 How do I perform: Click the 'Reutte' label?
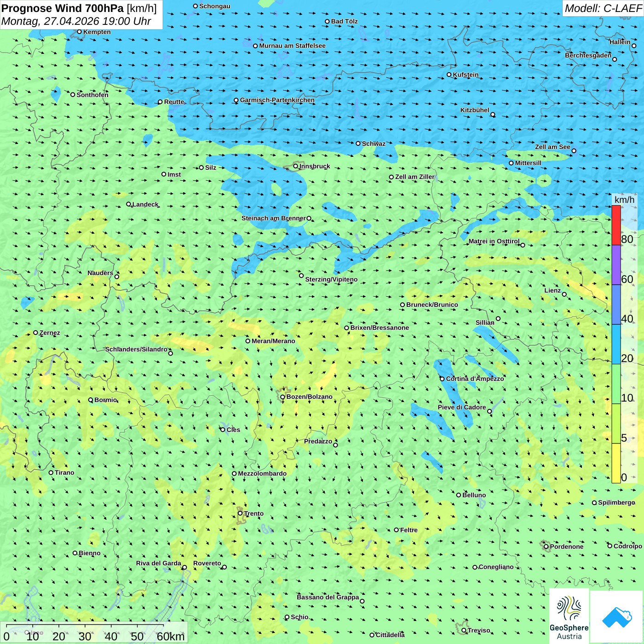[x=174, y=102]
